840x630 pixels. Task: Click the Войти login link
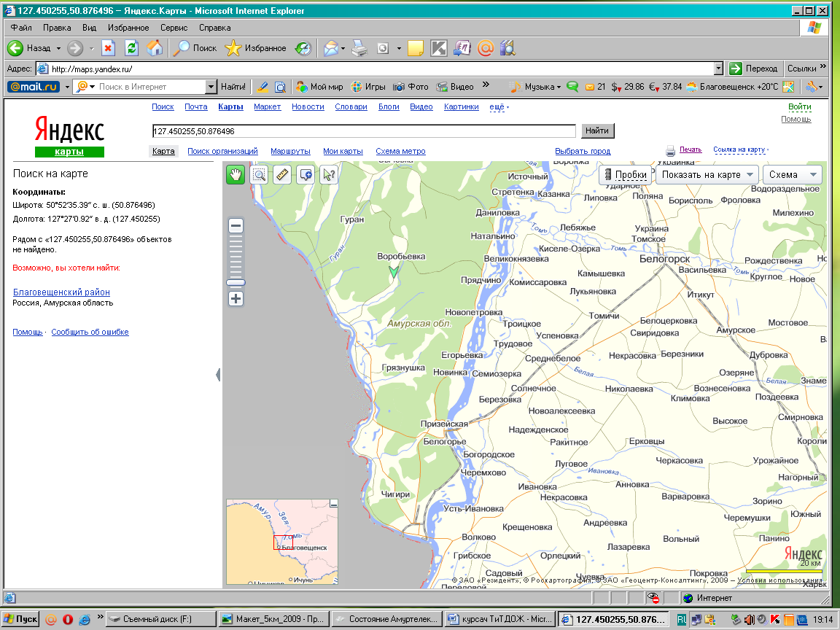pos(799,106)
